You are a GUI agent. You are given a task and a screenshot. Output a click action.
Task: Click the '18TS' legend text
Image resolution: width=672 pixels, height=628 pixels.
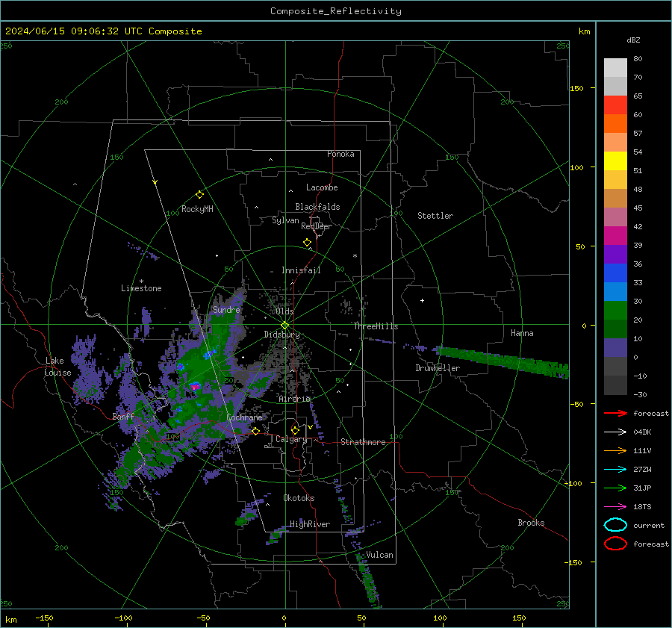[x=642, y=507]
